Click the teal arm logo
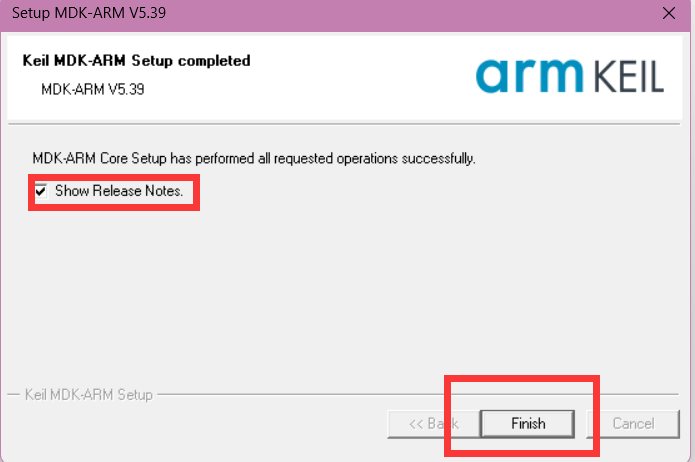This screenshot has height=462, width=695. (529, 75)
